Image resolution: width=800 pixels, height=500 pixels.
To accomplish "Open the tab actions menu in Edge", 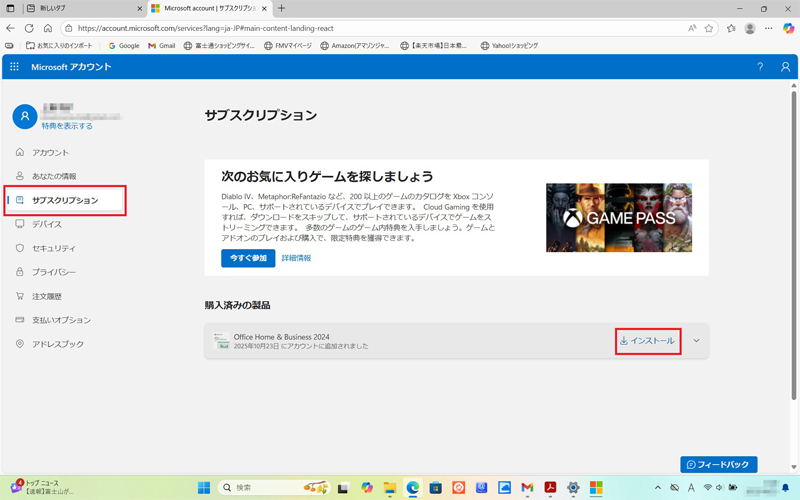I will click(x=11, y=9).
